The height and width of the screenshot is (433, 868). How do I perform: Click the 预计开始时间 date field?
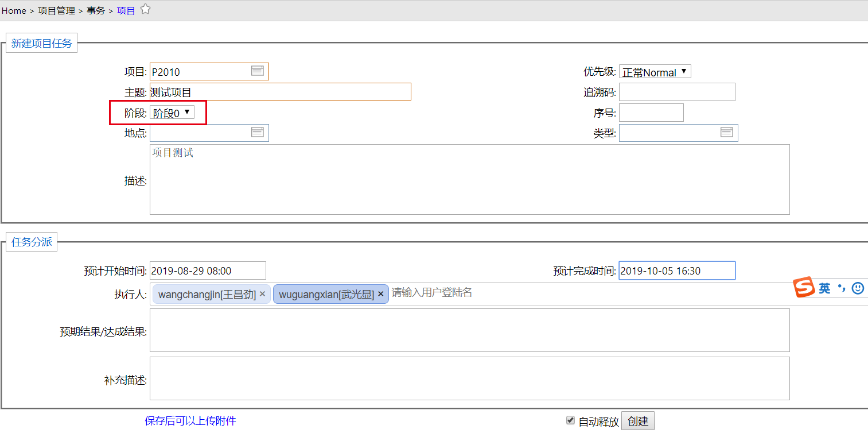point(208,270)
